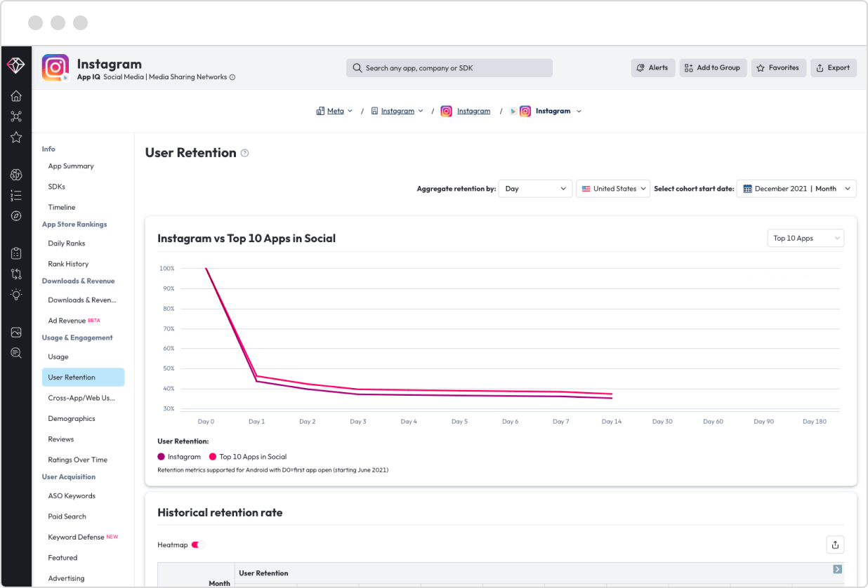Open Demographics in the side menu

pos(72,419)
